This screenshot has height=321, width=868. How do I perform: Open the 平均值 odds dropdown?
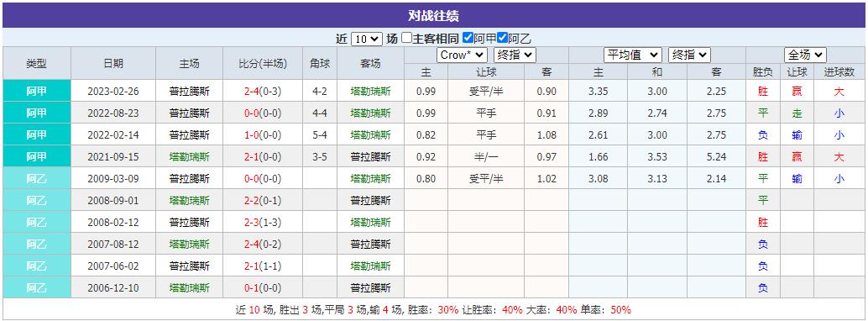click(633, 55)
